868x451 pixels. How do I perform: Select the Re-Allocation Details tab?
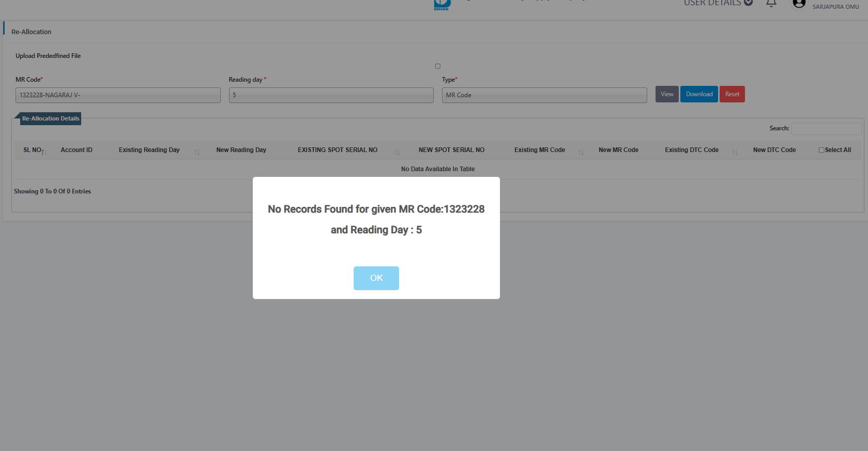(x=51, y=119)
